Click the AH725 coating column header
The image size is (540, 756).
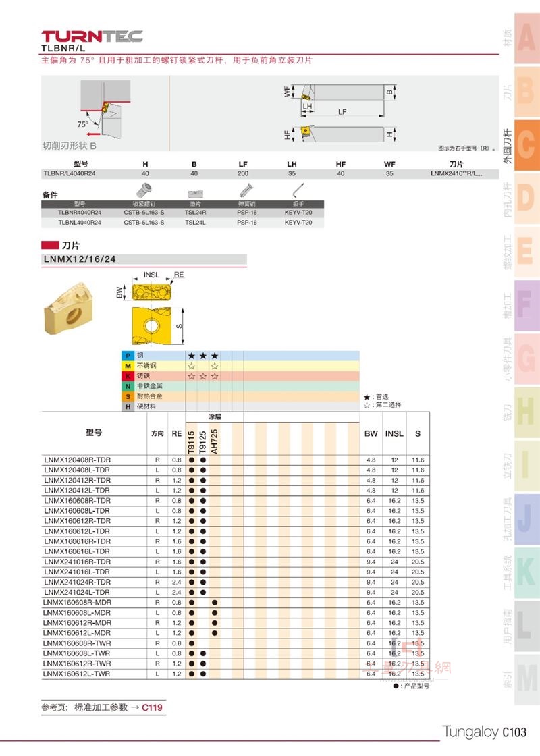tap(215, 441)
